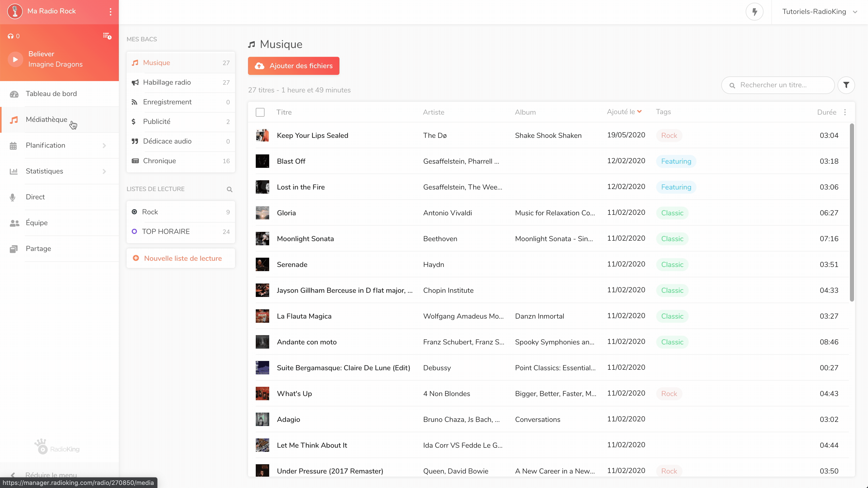Click the lightning bolt icon
The image size is (868, 488).
click(754, 12)
